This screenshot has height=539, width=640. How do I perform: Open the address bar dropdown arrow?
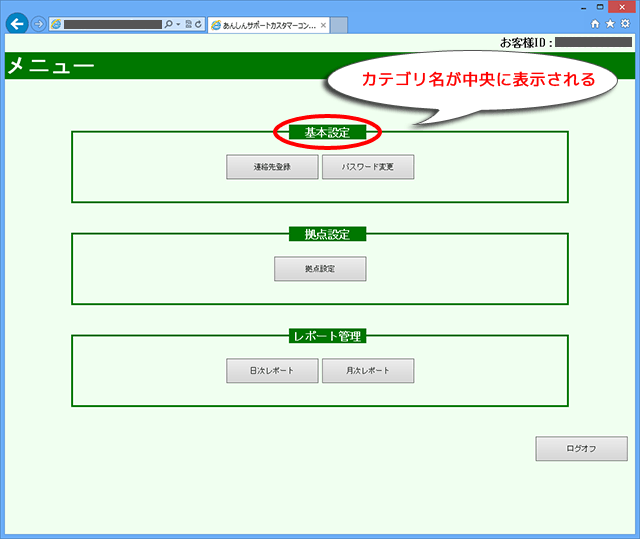click(x=178, y=24)
